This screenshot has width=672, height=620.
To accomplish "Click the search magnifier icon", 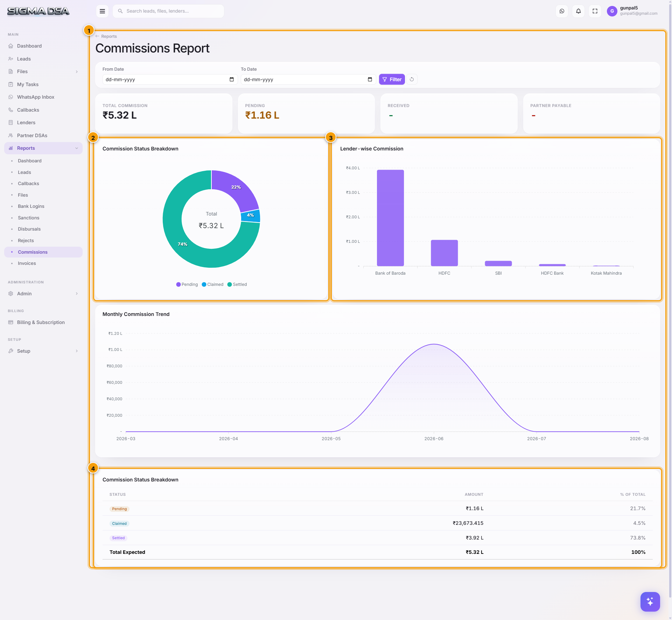I will [120, 11].
